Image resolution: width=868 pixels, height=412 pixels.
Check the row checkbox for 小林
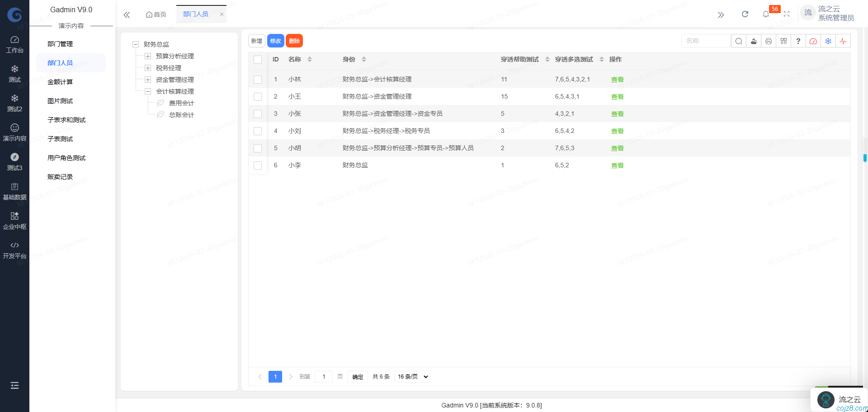click(x=258, y=79)
